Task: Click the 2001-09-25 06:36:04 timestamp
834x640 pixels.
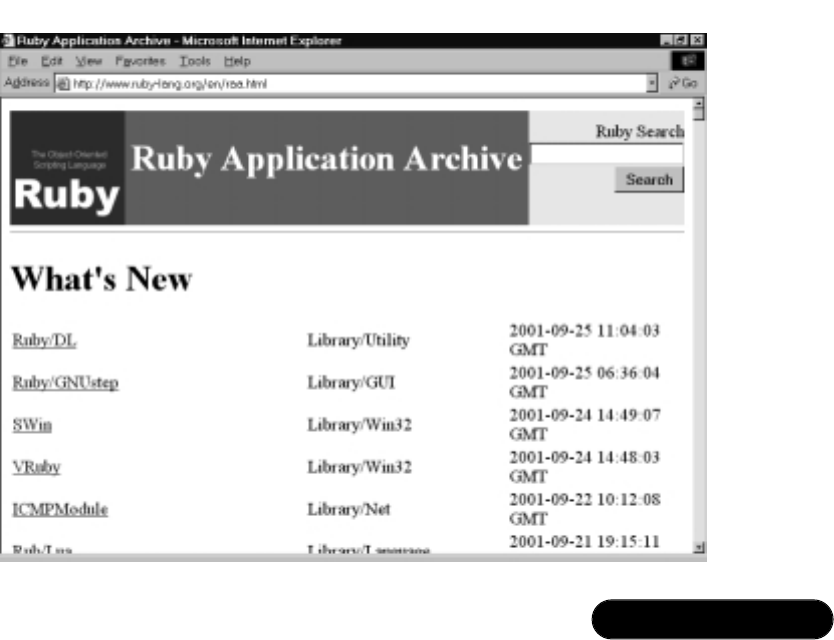Action: [x=585, y=382]
